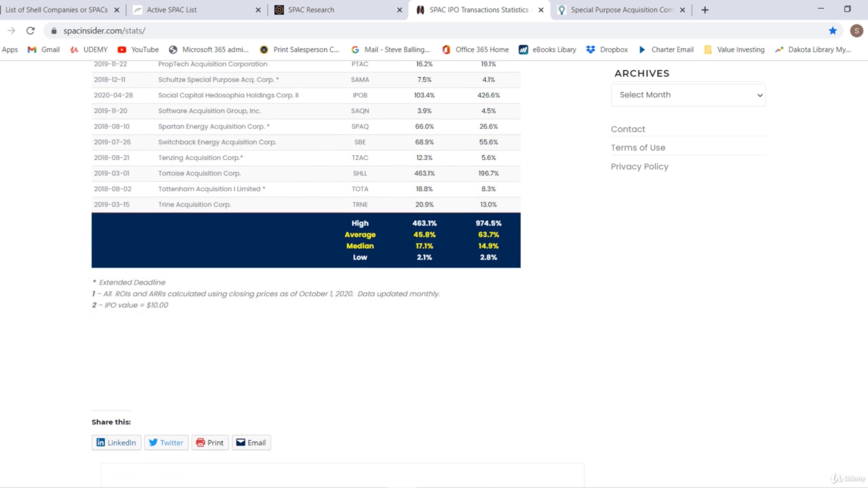Click Social Capital Hedosophia Holdings Corp. II
The width and height of the screenshot is (868, 488).
click(x=228, y=95)
